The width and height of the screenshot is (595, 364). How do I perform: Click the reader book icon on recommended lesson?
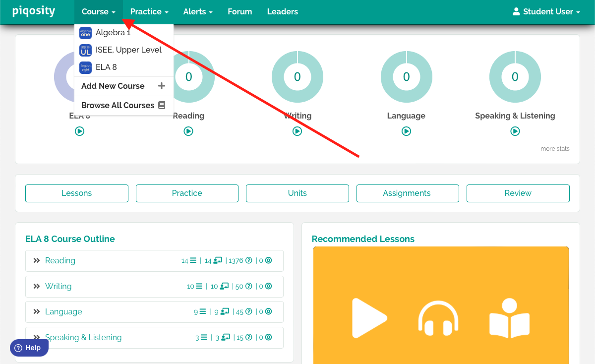(509, 318)
